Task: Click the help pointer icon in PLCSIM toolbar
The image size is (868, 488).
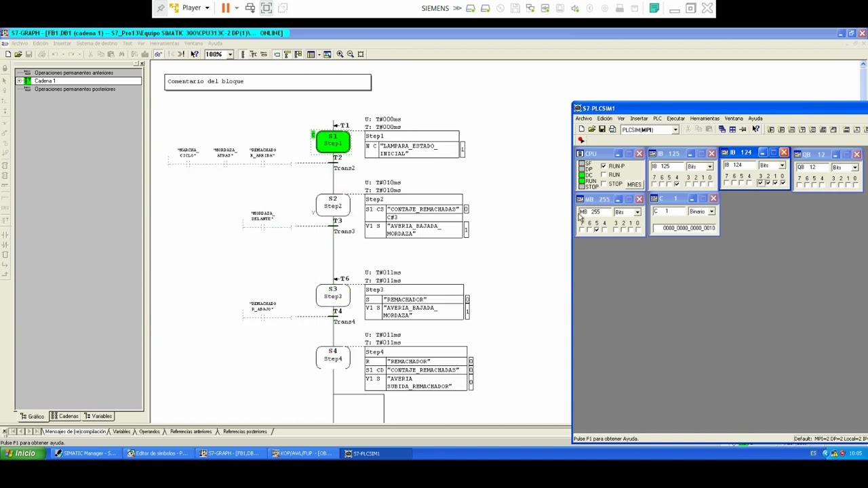Action: pos(755,129)
